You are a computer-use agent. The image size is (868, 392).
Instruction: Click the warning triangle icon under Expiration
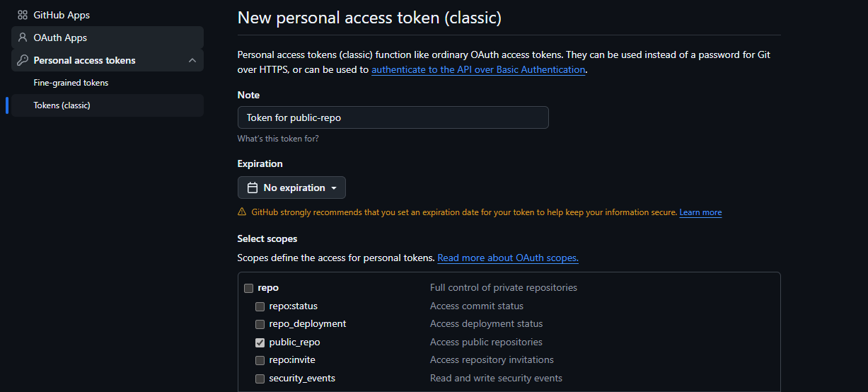(x=242, y=212)
